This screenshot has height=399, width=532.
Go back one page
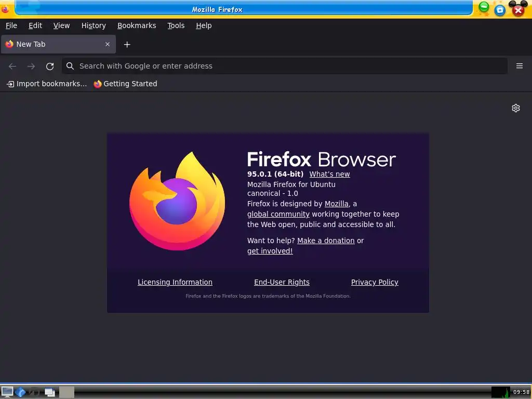click(12, 66)
